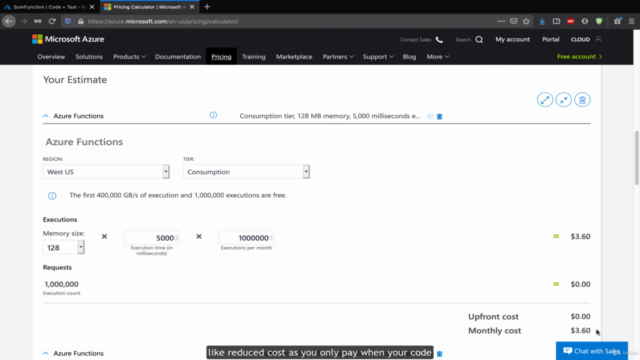The height and width of the screenshot is (360, 640).
Task: Click the Requests 1,000,000 execution count
Action: point(62,284)
